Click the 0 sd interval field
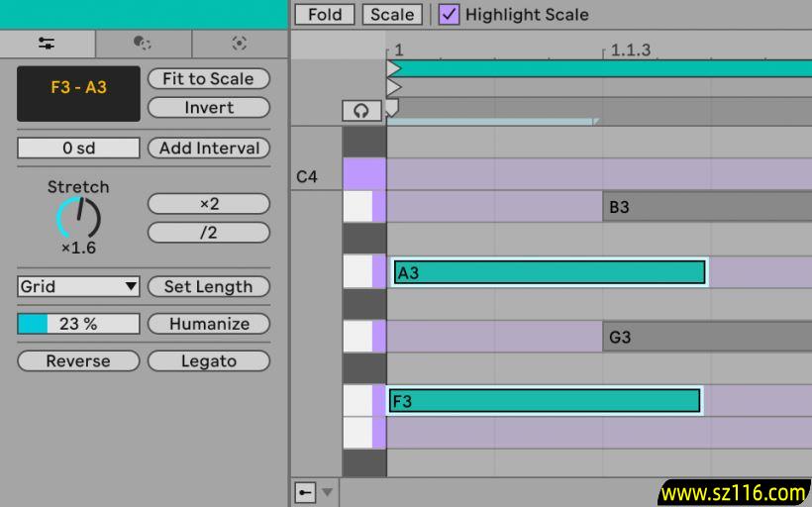The width and height of the screenshot is (812, 507). [x=78, y=148]
